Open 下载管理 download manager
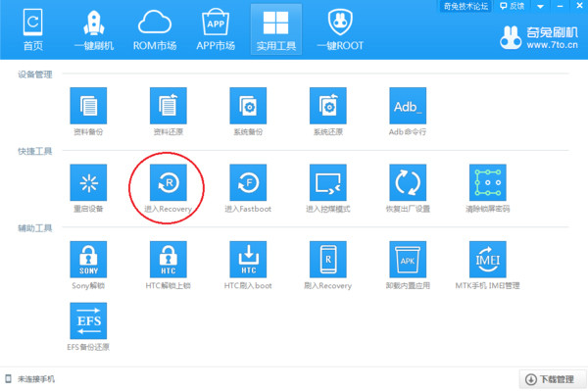Image resolution: width=588 pixels, height=391 pixels. pos(553,379)
